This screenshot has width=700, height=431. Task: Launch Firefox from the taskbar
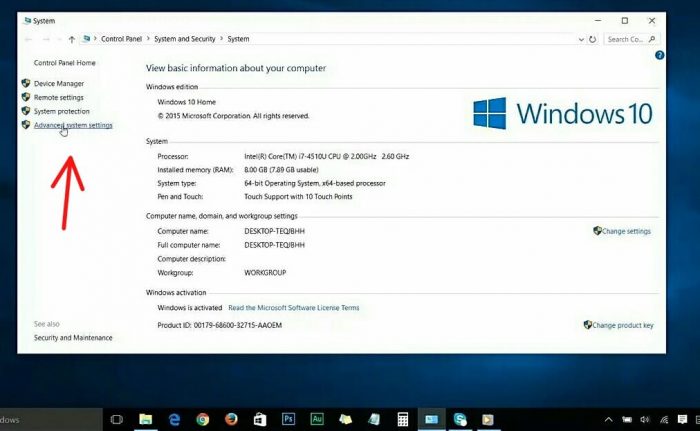pyautogui.click(x=231, y=419)
